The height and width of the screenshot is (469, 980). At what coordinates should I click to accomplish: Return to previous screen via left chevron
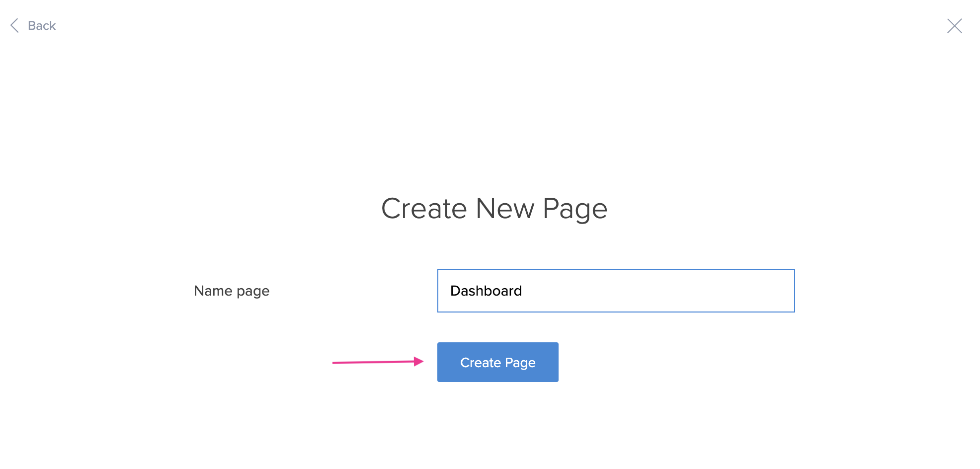(15, 26)
